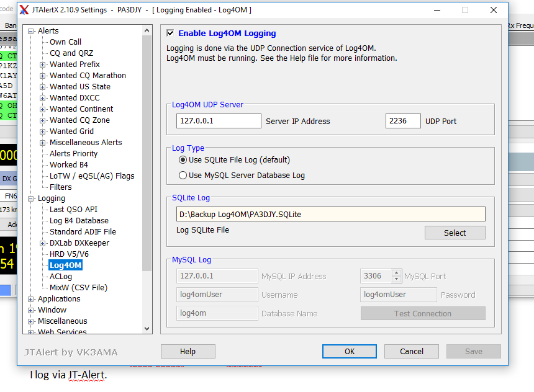The width and height of the screenshot is (534, 392).
Task: Open ACLog logging settings
Action: pyautogui.click(x=61, y=276)
